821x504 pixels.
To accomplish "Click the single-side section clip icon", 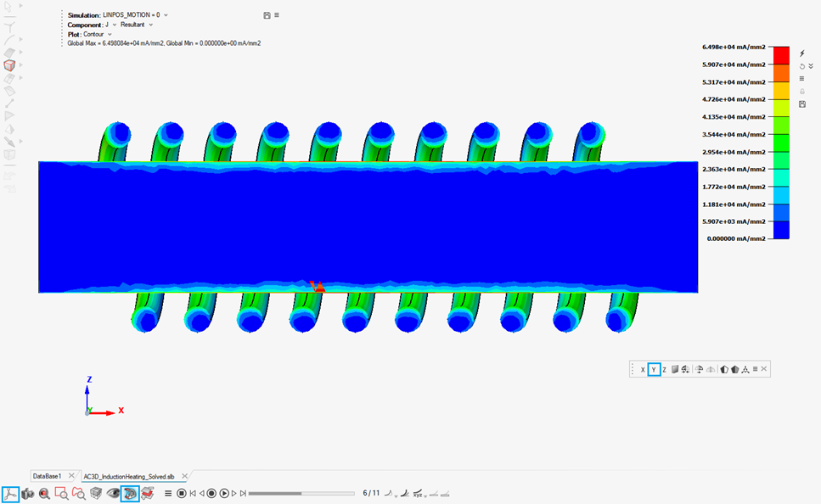I will [699, 369].
